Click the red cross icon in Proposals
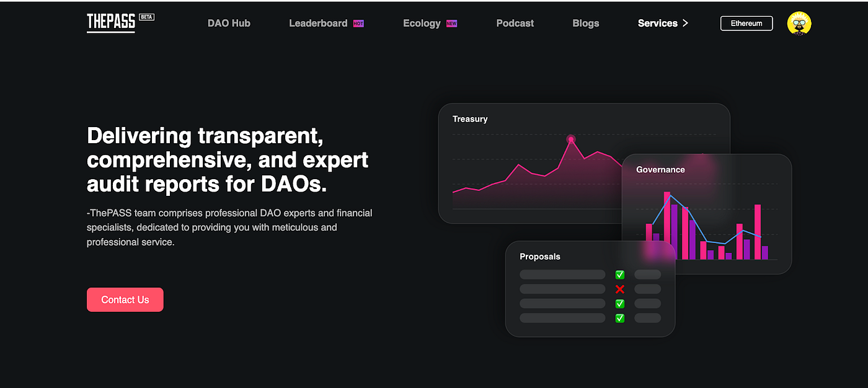This screenshot has height=388, width=868. (x=619, y=289)
